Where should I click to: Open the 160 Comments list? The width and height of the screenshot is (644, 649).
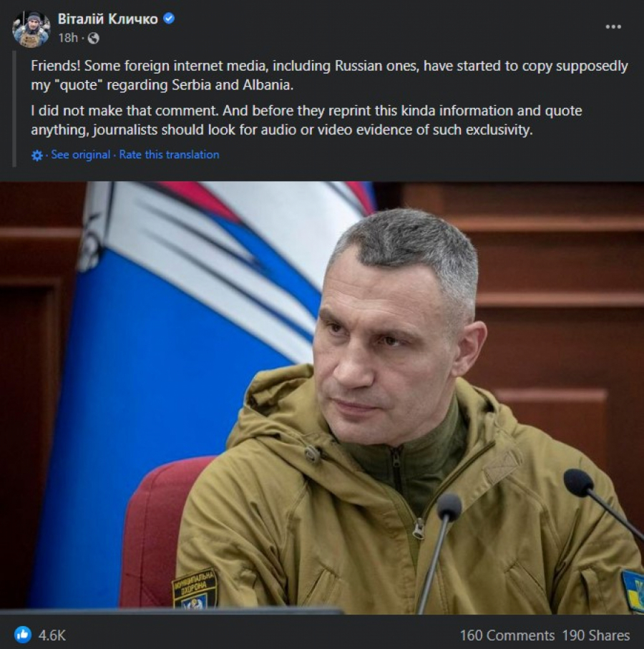click(507, 635)
